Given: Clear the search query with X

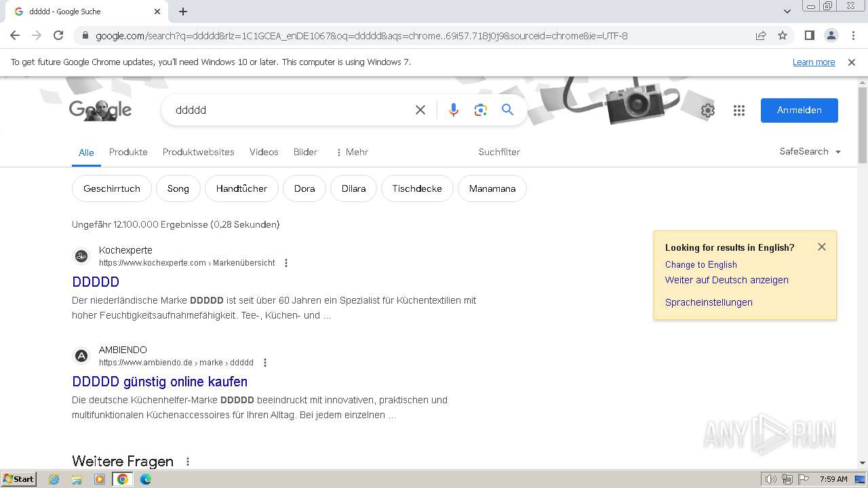Looking at the screenshot, I should tap(420, 110).
